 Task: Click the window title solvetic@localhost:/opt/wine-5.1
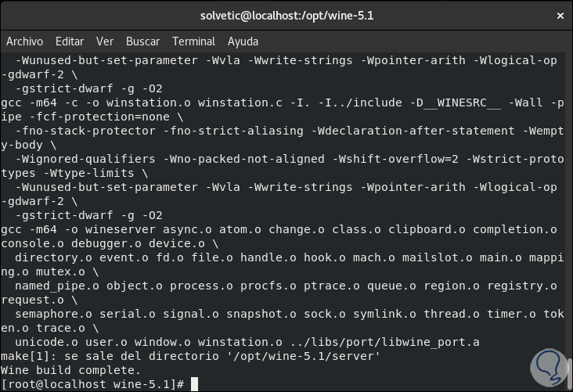(286, 16)
